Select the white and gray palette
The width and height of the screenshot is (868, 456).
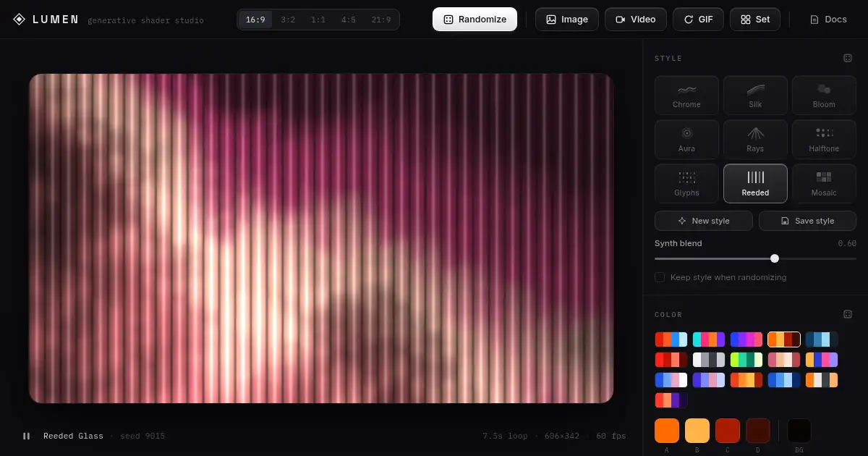[x=709, y=360]
